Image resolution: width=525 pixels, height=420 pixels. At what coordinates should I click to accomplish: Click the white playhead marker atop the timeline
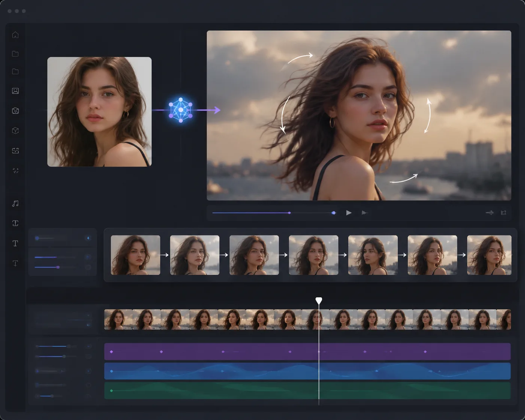(x=319, y=301)
